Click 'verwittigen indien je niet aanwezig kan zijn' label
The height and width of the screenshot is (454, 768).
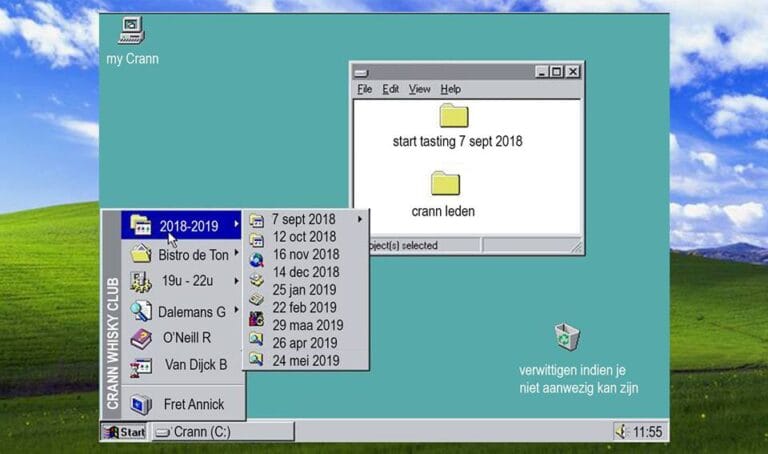coord(578,379)
